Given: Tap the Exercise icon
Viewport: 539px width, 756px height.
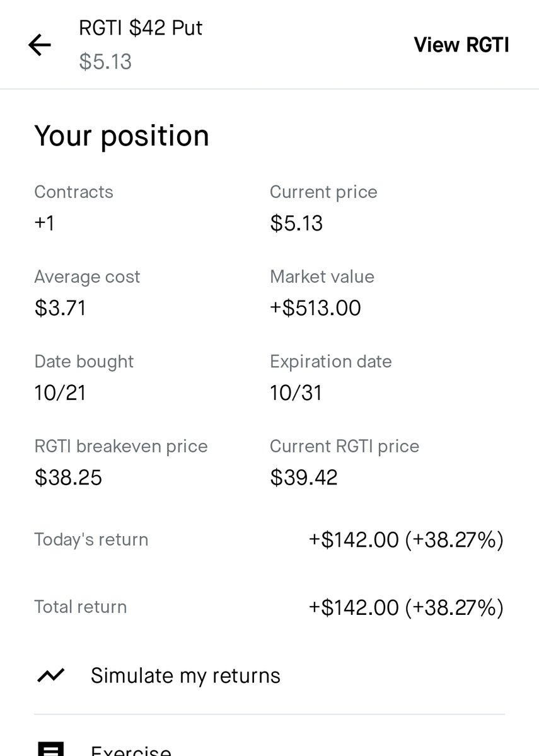Looking at the screenshot, I should tap(50, 748).
